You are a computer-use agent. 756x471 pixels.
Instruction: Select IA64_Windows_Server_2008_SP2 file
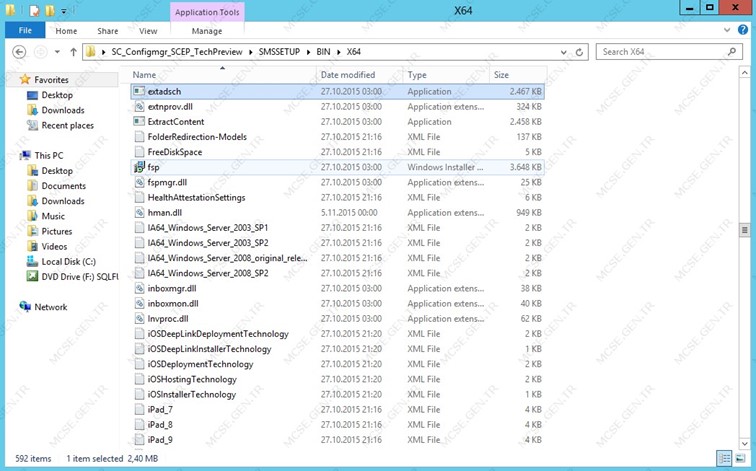(x=208, y=273)
